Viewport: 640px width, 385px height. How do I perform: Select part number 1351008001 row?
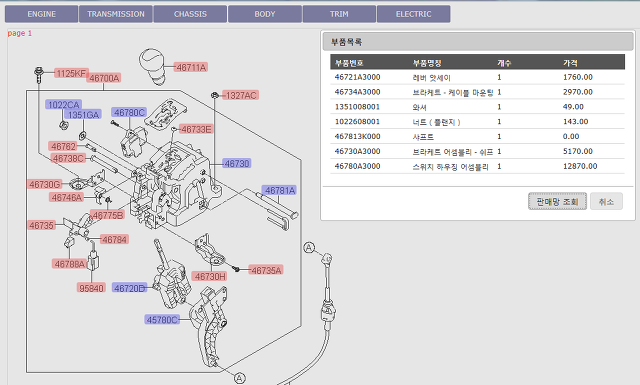pos(477,107)
